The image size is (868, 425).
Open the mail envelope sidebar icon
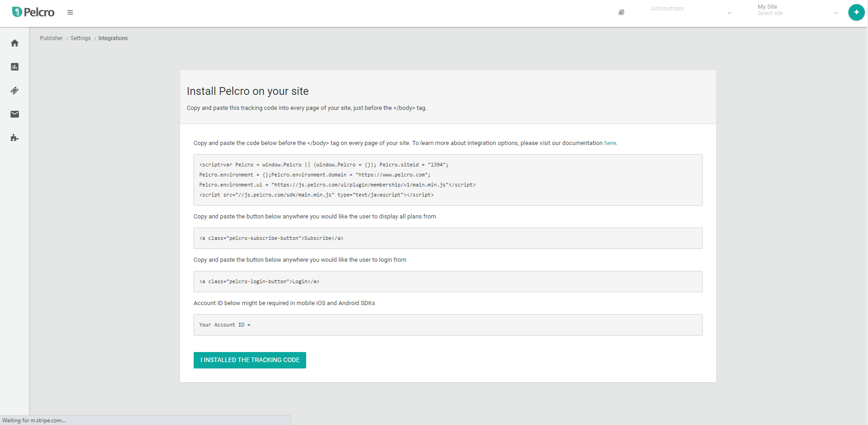click(x=15, y=114)
